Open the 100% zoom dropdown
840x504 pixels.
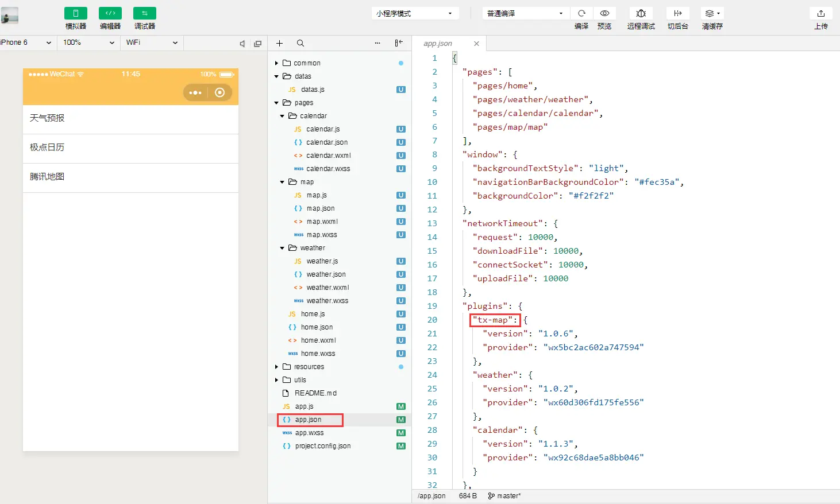pos(88,42)
